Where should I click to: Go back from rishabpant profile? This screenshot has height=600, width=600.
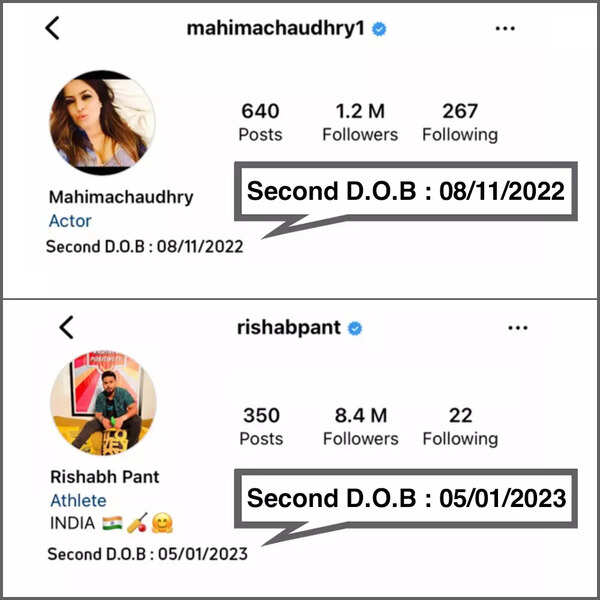click(67, 328)
